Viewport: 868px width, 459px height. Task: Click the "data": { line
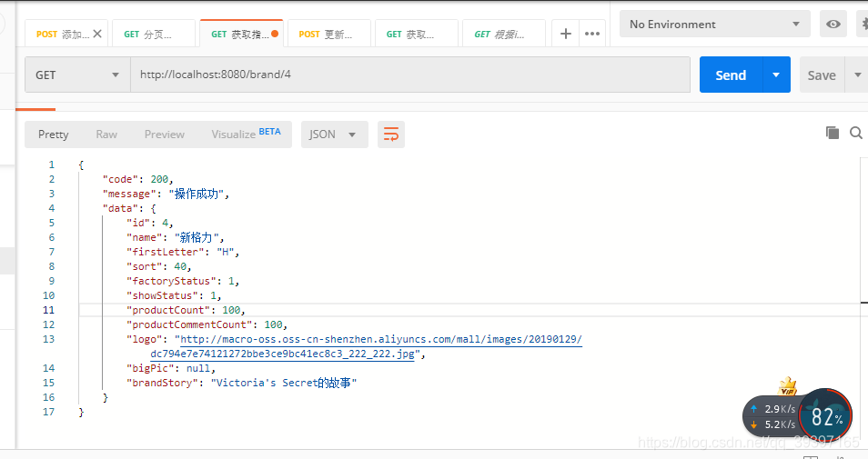(x=129, y=208)
